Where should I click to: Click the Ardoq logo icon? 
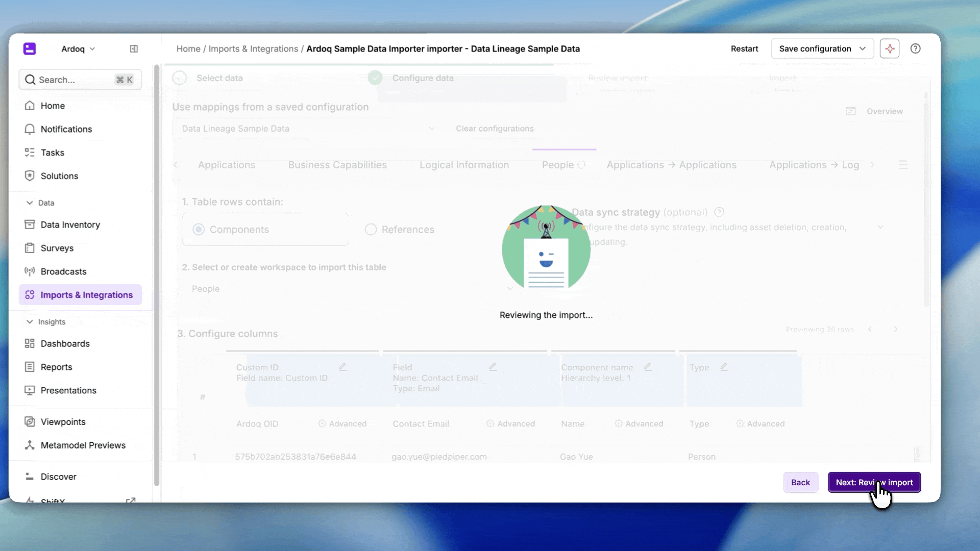30,48
